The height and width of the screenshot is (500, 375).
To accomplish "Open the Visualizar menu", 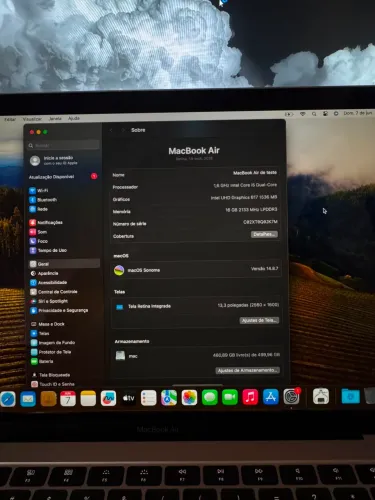I will [32, 119].
